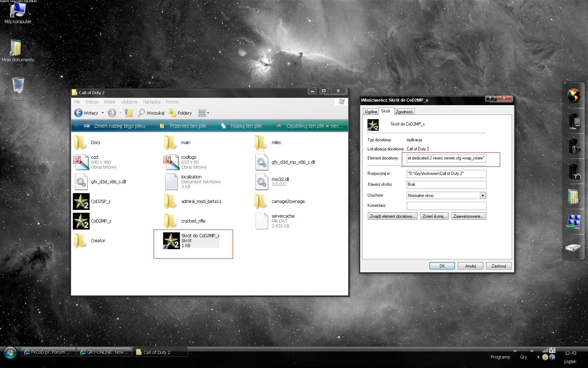Open the Pomoc menu
Viewport: 588px width, 368px height.
tap(172, 102)
